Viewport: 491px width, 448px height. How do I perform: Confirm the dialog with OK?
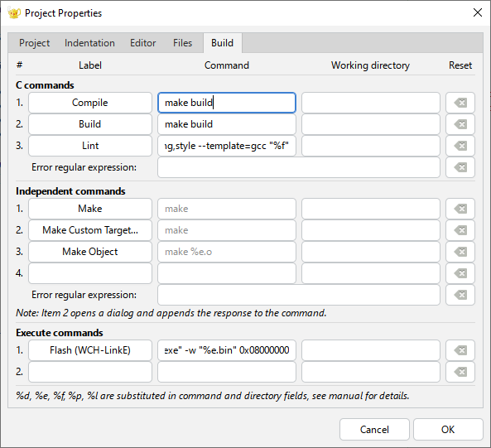coord(448,429)
